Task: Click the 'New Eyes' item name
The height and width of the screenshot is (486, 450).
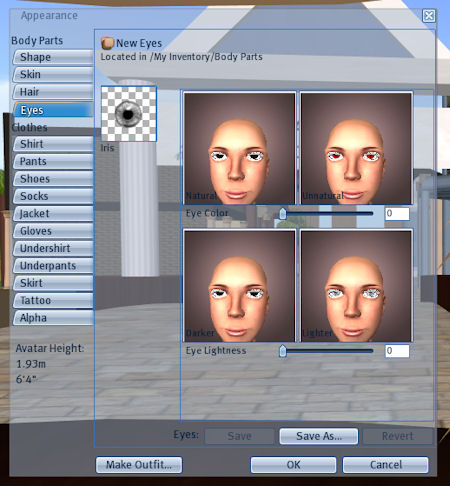Action: 139,43
